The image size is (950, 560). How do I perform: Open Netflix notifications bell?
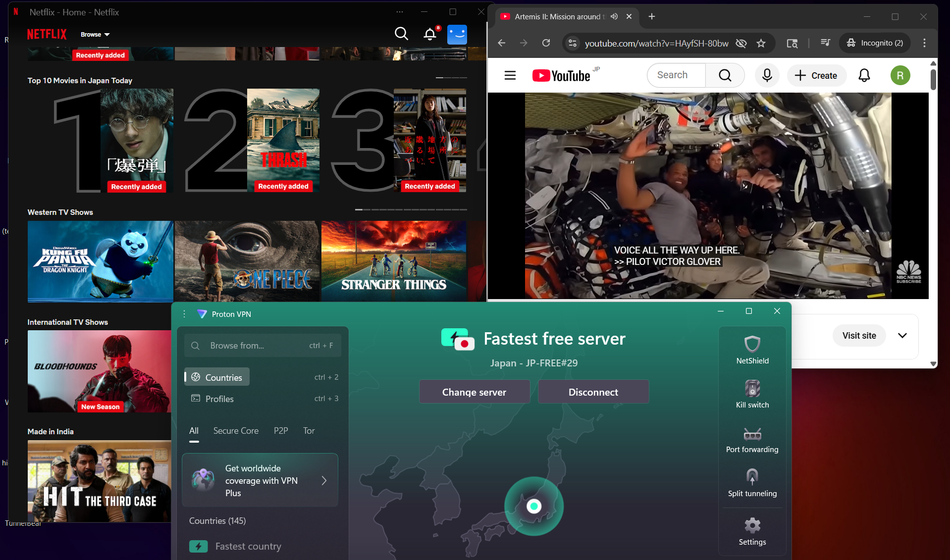[x=430, y=34]
